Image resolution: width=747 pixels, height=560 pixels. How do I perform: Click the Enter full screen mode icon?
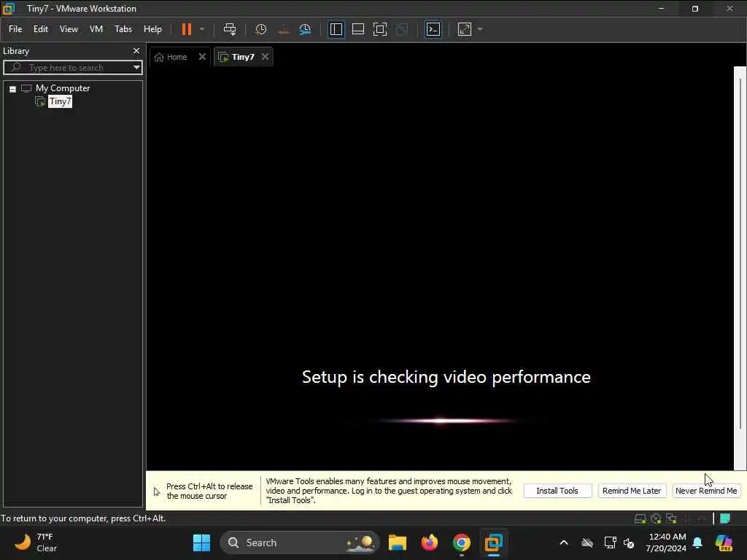tap(379, 29)
